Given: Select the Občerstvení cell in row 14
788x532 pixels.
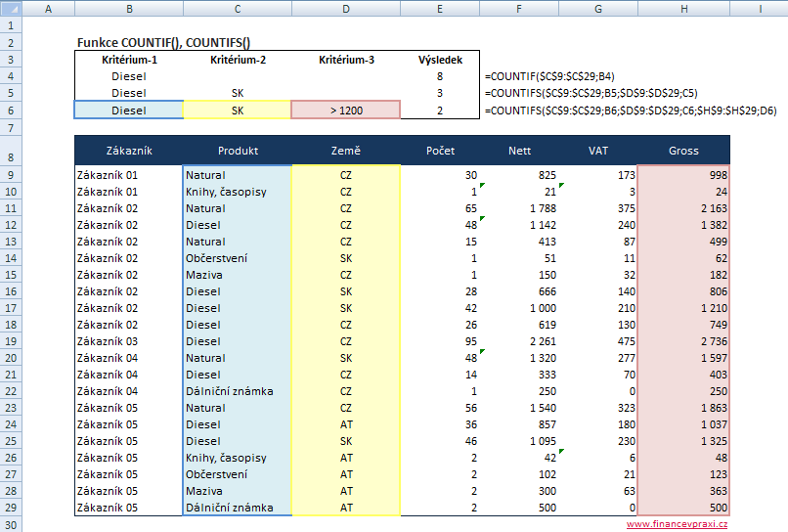Looking at the screenshot, I should 238,258.
